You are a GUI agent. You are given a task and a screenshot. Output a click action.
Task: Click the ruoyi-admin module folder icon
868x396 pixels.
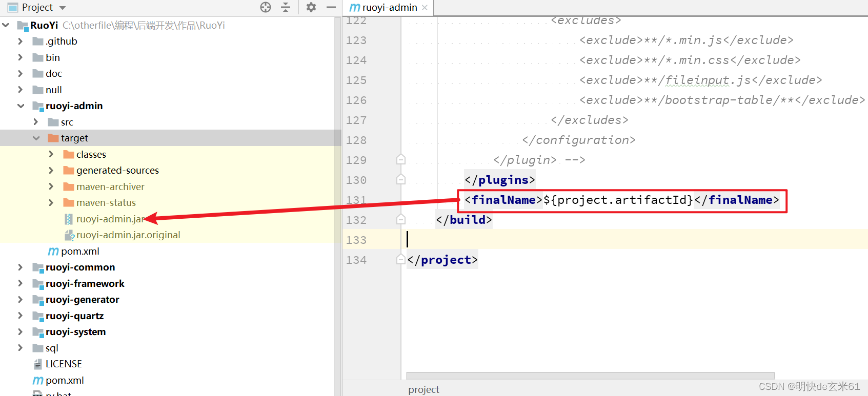pos(38,106)
